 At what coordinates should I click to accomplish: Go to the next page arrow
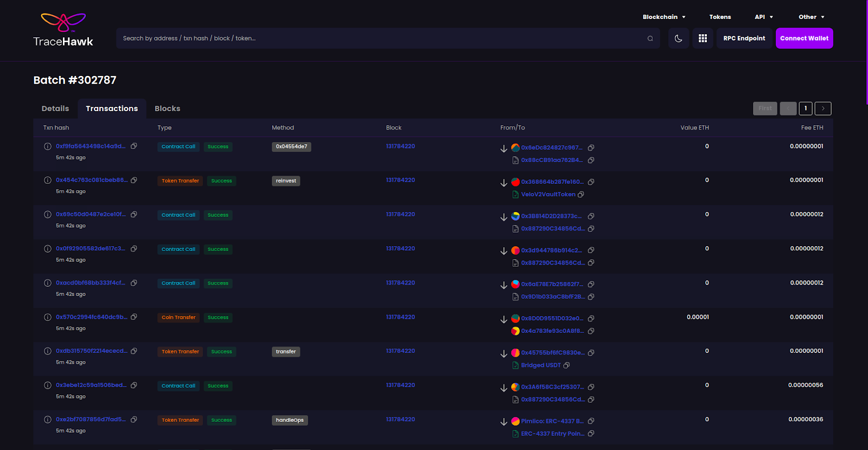[x=823, y=108]
